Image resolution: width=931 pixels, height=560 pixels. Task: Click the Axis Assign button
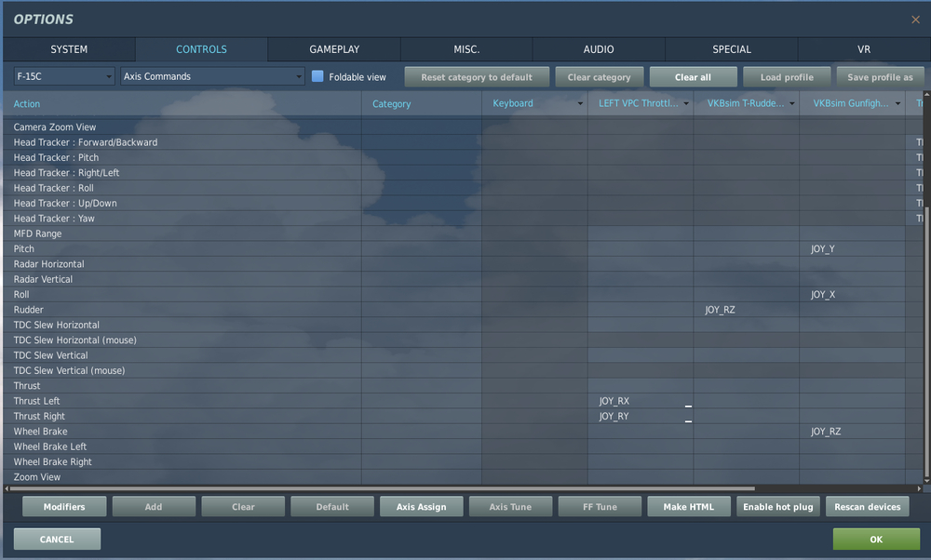coord(421,506)
